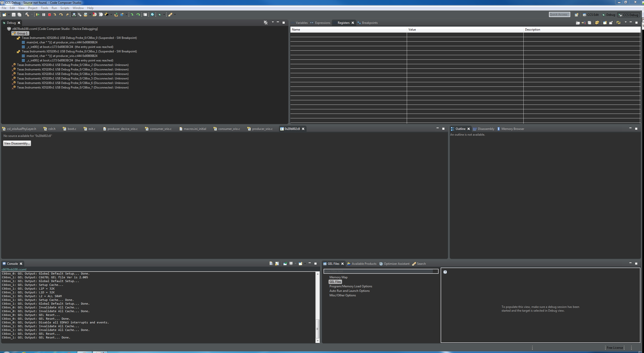Viewport: 644px width, 353px height.
Task: Click the Console vertical scrollbar thumb
Action: [x=317, y=328]
